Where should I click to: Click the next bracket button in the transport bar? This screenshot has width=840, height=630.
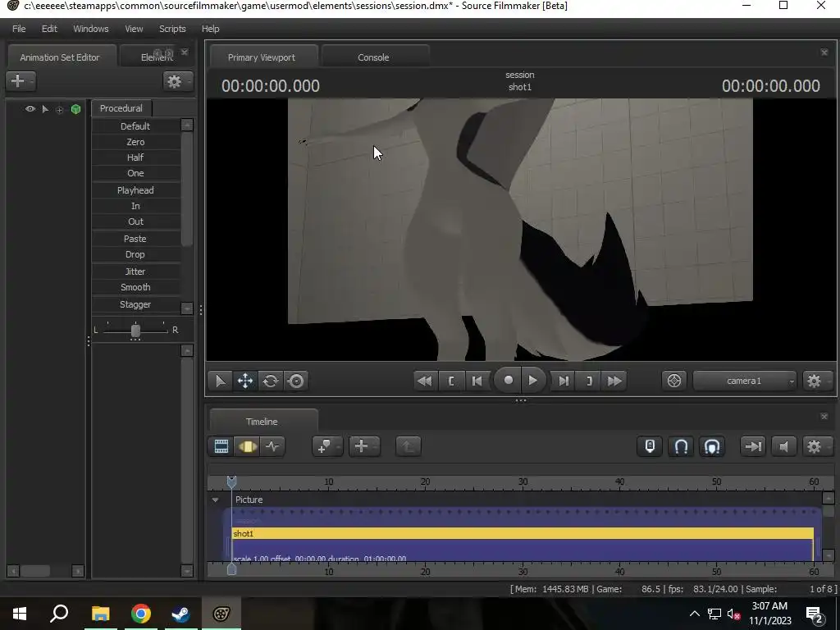pyautogui.click(x=589, y=381)
